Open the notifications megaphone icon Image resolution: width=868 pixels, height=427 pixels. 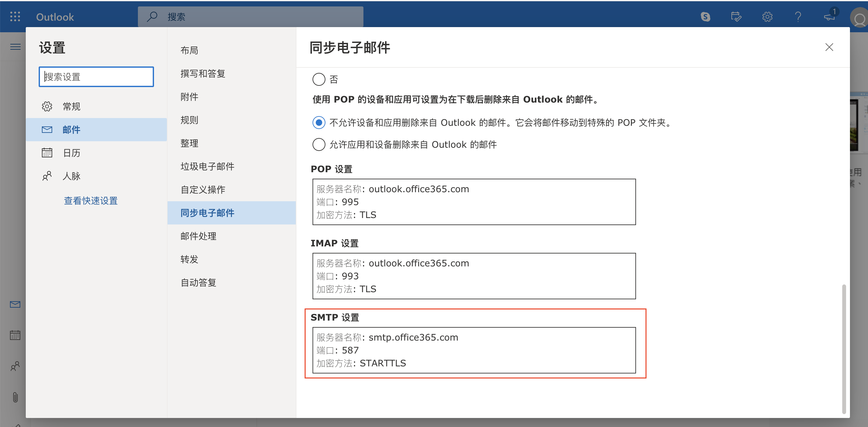829,16
